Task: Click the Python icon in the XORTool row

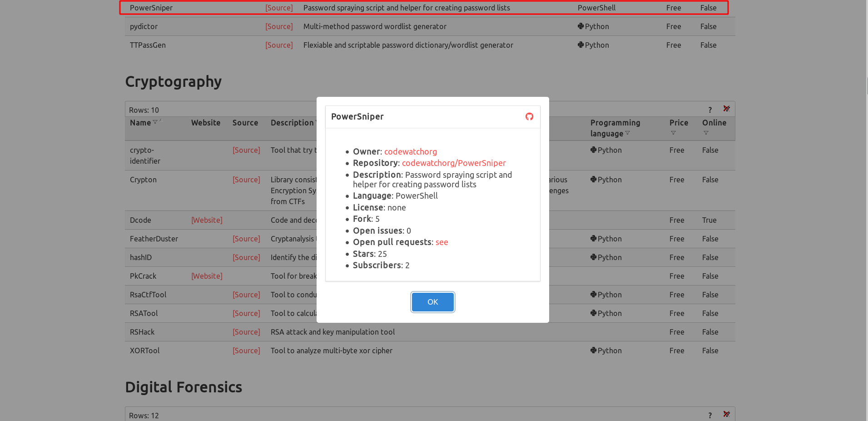Action: pos(593,351)
